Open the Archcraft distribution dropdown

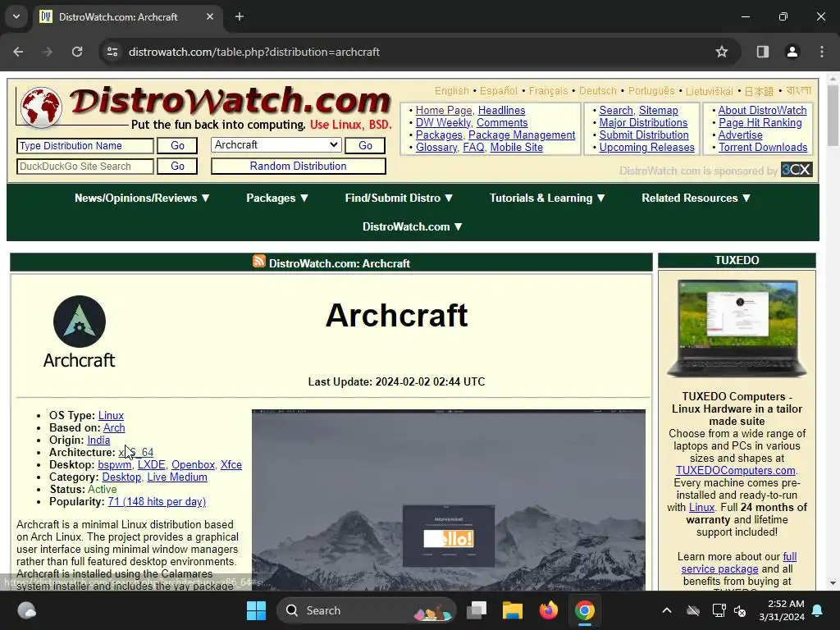276,145
